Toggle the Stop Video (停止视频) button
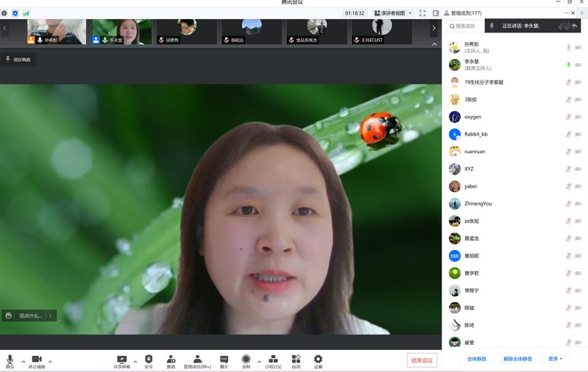 coord(36,360)
